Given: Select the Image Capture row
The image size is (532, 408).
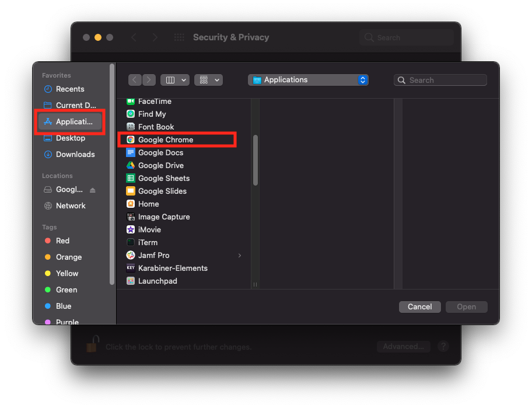Looking at the screenshot, I should (185, 217).
